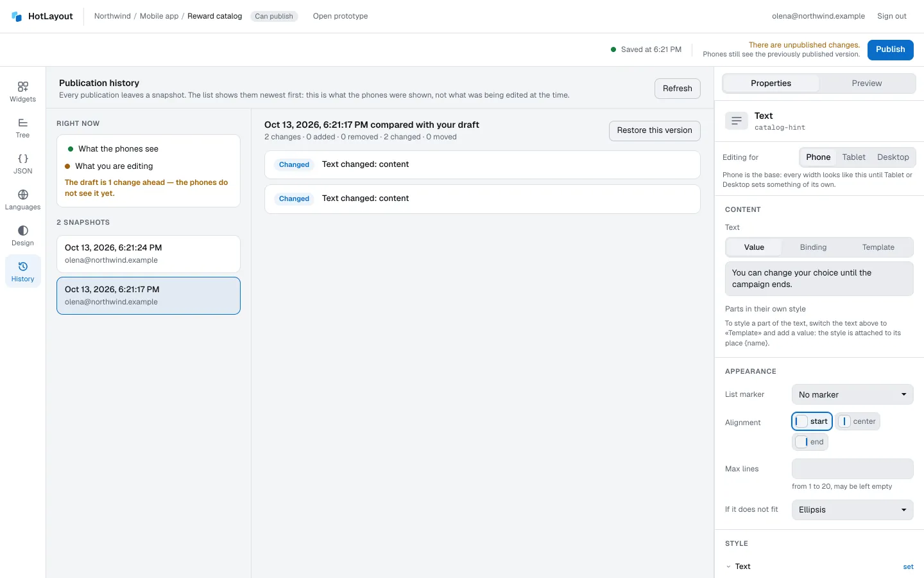Click the Max lines input field
Screen dimensions: 924x578
[x=852, y=469]
